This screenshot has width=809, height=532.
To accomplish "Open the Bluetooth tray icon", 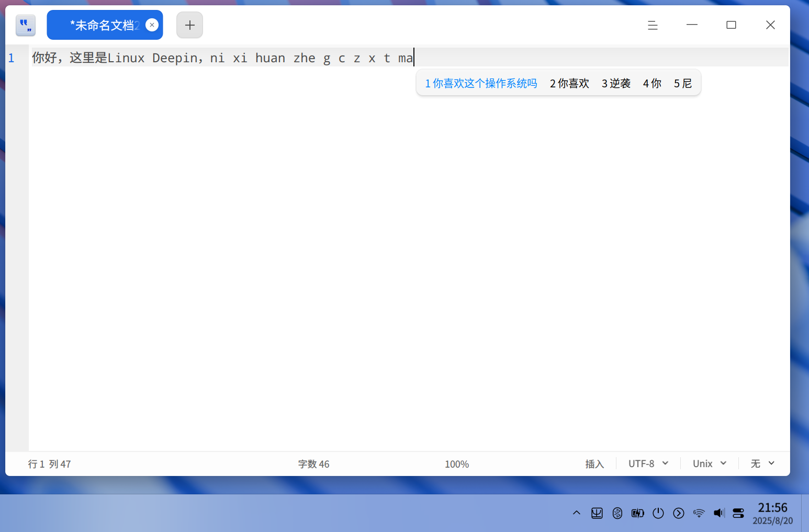I will point(617,513).
